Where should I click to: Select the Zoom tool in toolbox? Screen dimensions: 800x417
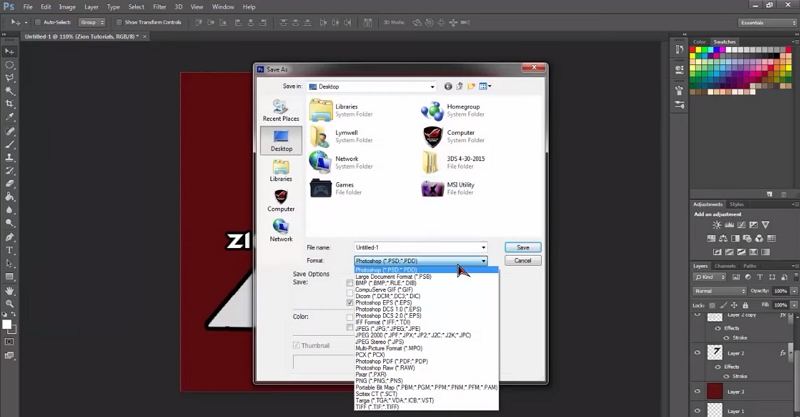click(x=9, y=304)
